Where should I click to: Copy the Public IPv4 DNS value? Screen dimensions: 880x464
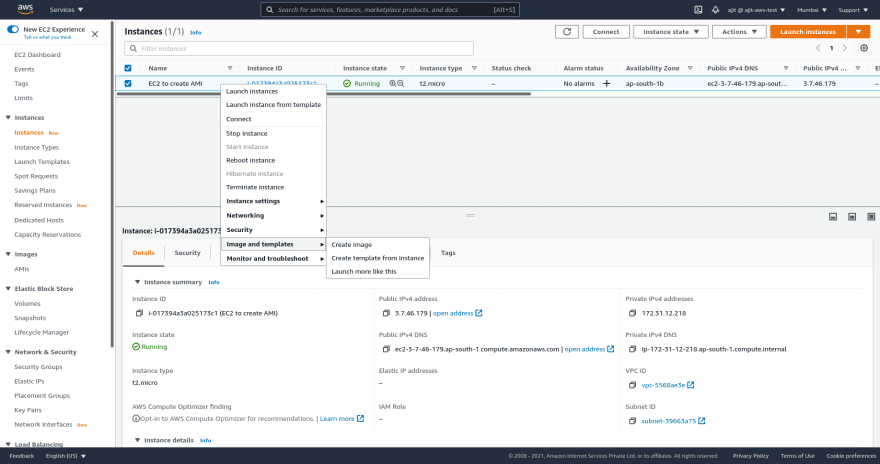[x=386, y=349]
